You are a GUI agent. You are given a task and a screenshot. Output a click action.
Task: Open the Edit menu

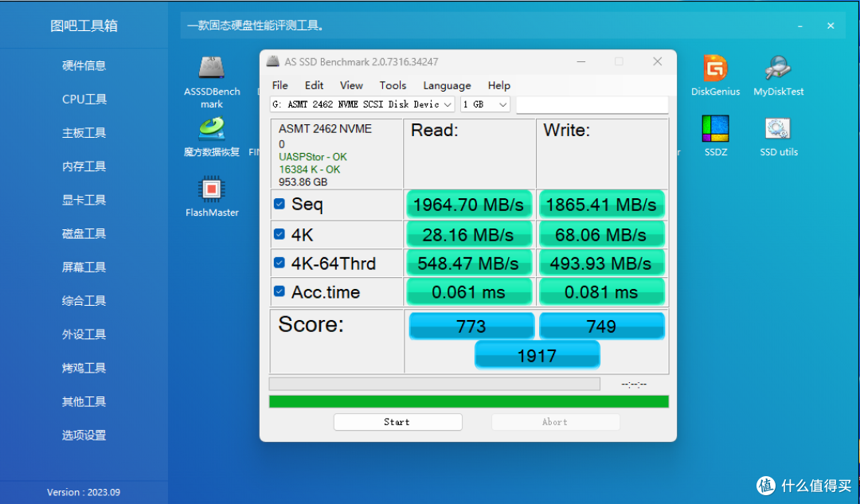[x=314, y=85]
